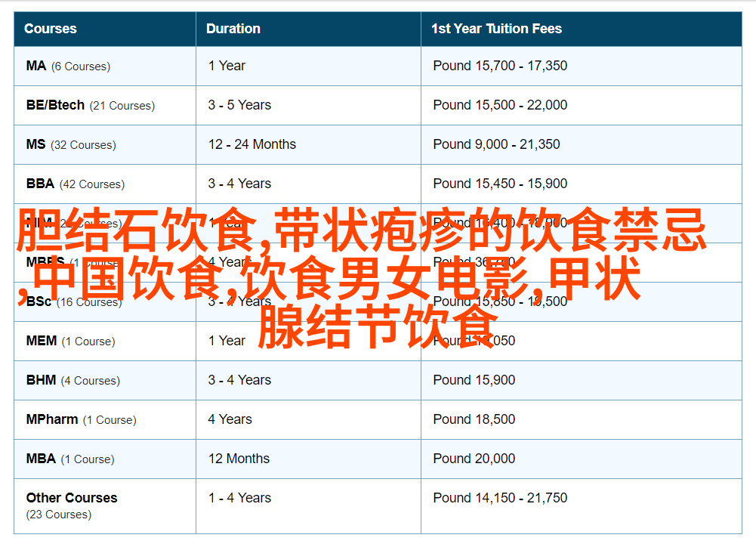Image resolution: width=756 pixels, height=544 pixels.
Task: Select the 12 - 24 Months duration cell
Action: (x=252, y=144)
